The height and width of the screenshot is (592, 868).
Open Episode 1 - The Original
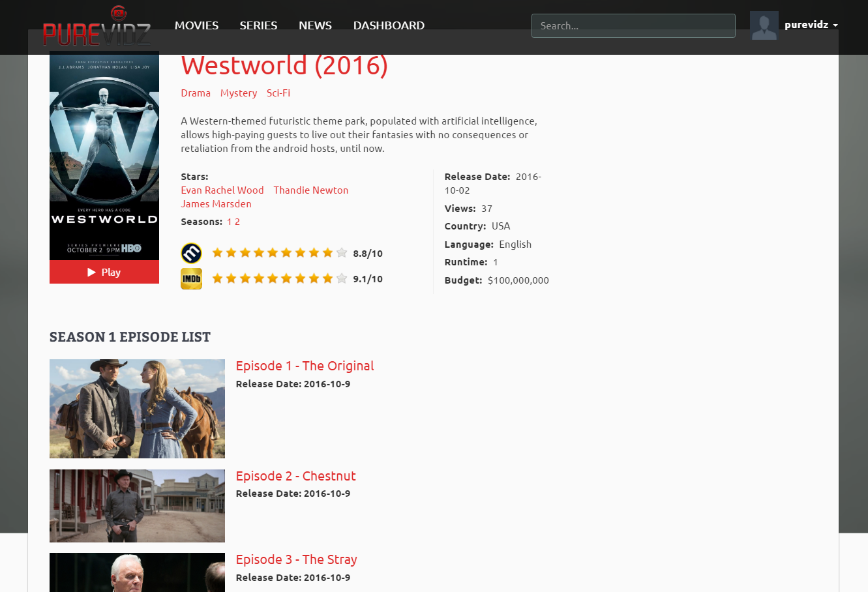(305, 366)
